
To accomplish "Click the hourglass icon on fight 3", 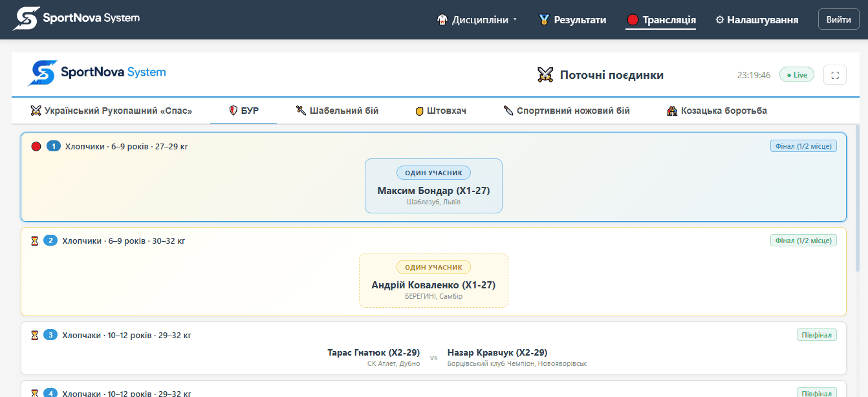I will tap(35, 335).
